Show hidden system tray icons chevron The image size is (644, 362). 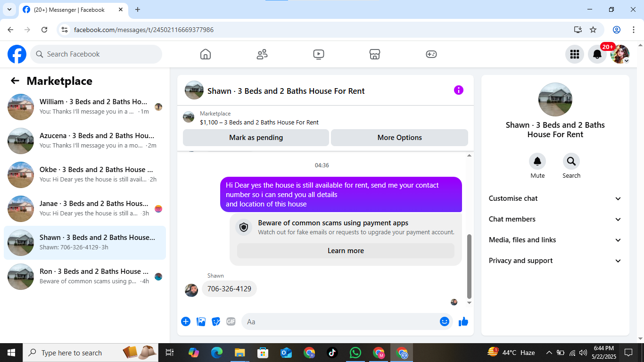[549, 353]
